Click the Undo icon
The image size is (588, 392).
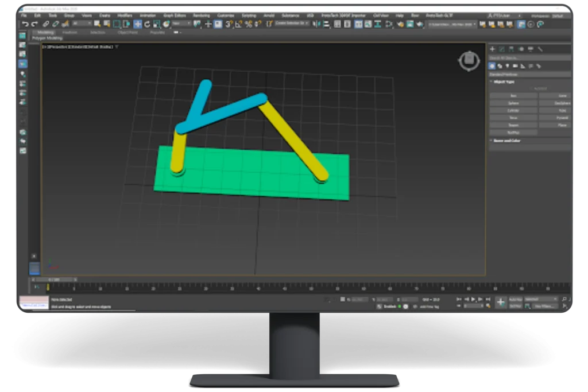point(26,24)
